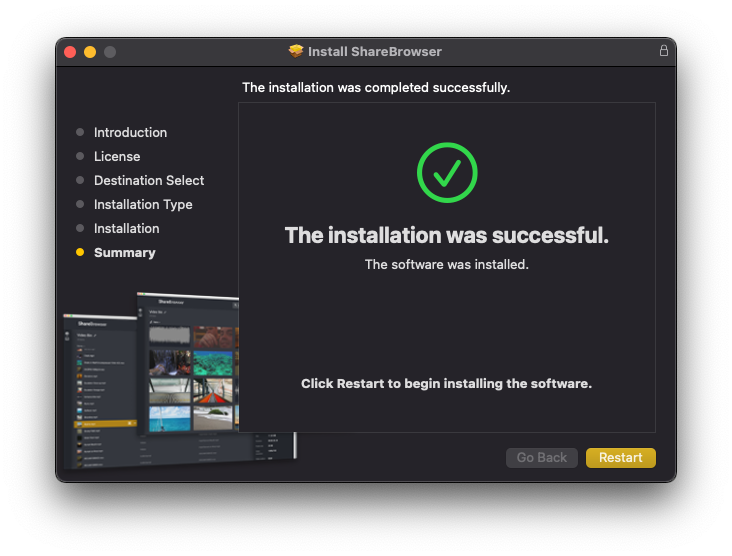Click 'The installation was successful.' heading
Image resolution: width=732 pixels, height=556 pixels.
point(447,235)
